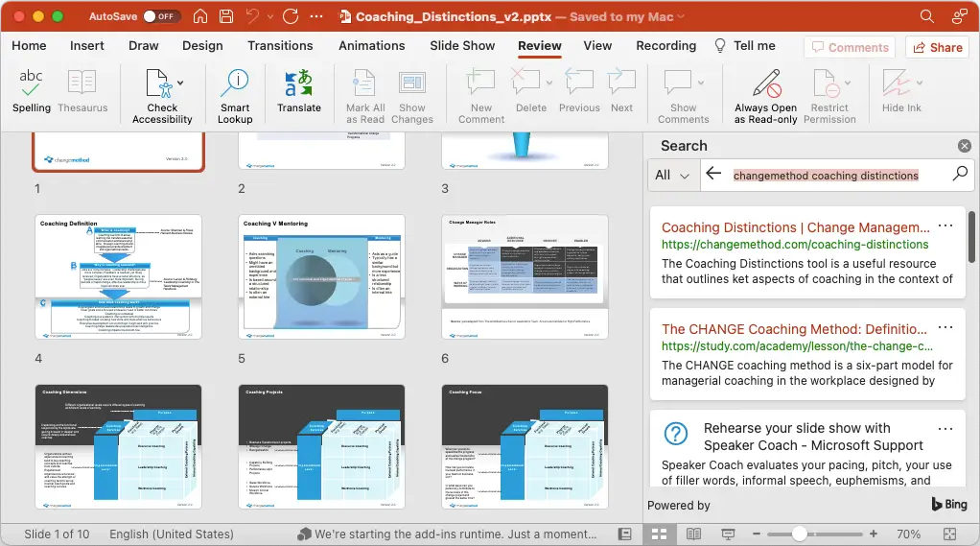Image resolution: width=980 pixels, height=546 pixels.
Task: Click the zoom in plus button
Action: pyautogui.click(x=874, y=534)
